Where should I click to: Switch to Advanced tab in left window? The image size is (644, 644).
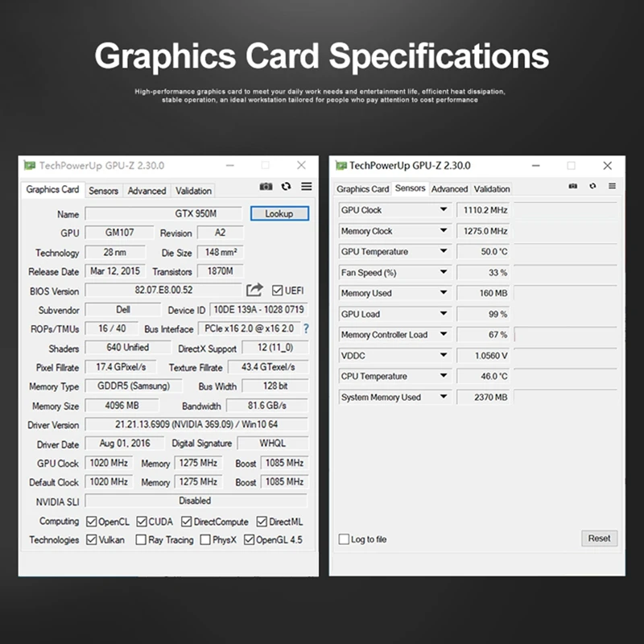coord(147,191)
